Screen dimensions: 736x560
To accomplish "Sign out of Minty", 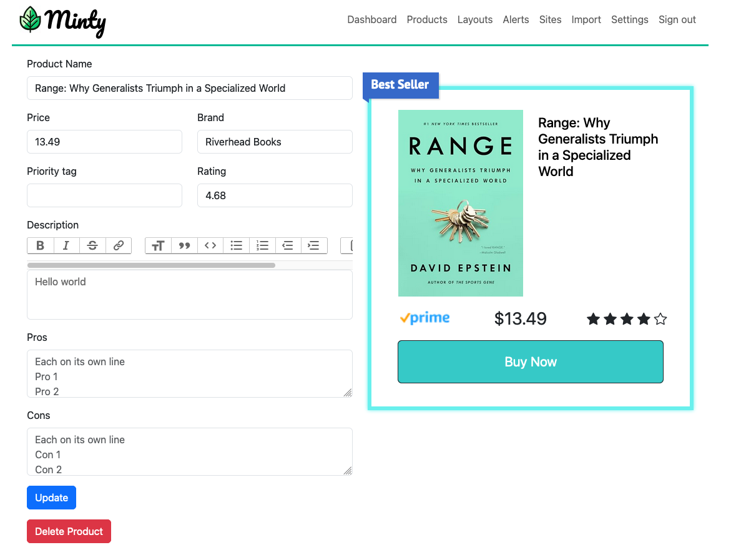I will (677, 20).
